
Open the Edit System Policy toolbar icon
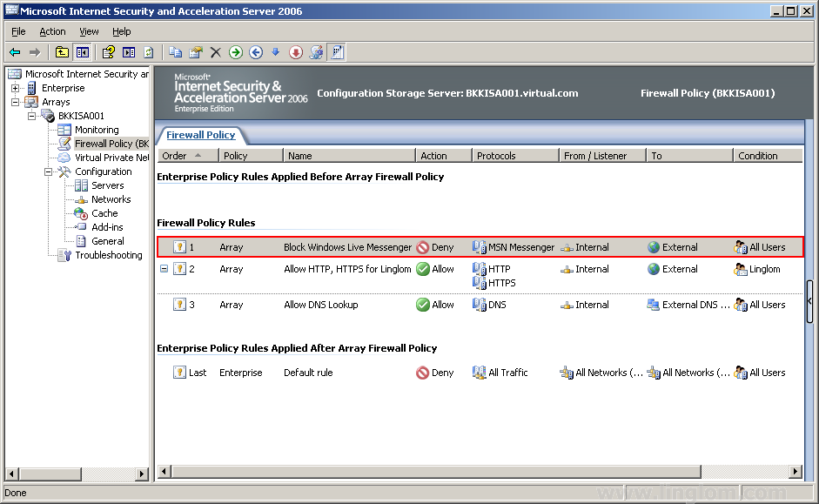(x=317, y=52)
